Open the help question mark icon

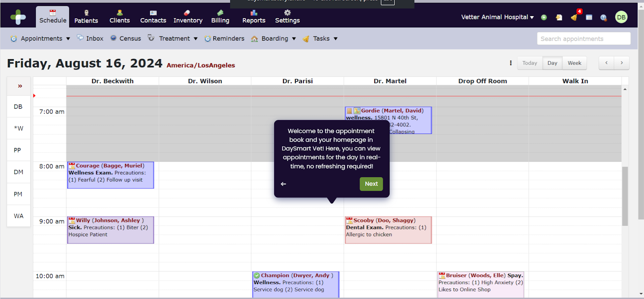point(603,17)
